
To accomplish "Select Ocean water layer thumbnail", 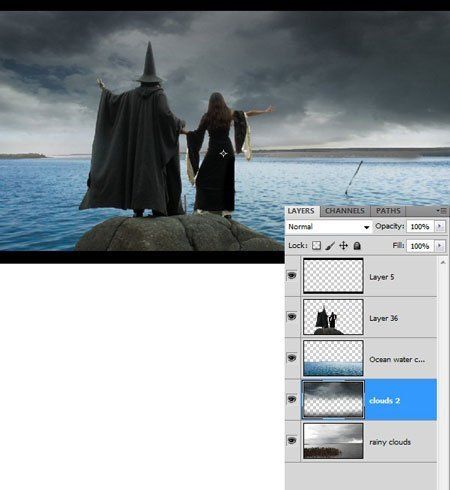I will pos(333,358).
